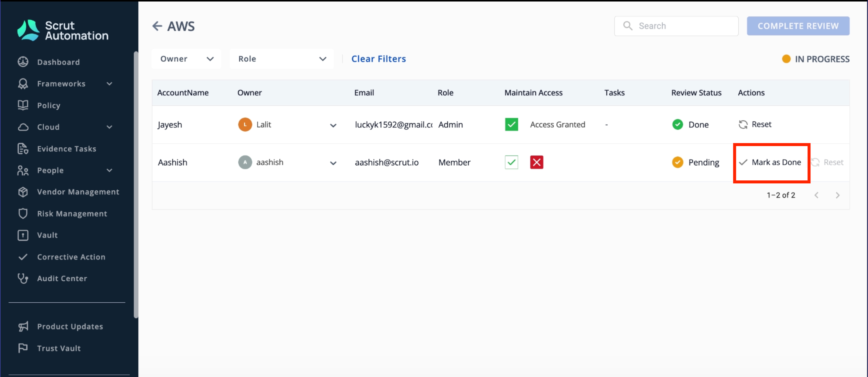Viewport: 868px width, 377px height.
Task: Click the orange In Progress status dot
Action: coord(786,59)
